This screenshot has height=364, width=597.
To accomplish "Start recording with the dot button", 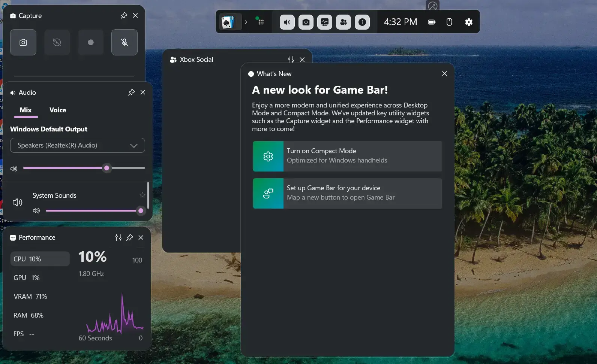I will 91,42.
